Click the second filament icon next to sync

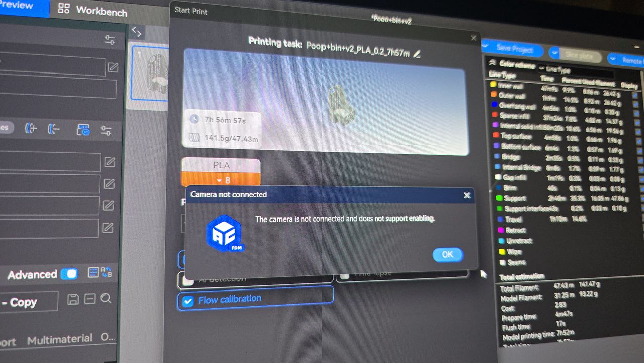pyautogui.click(x=53, y=129)
